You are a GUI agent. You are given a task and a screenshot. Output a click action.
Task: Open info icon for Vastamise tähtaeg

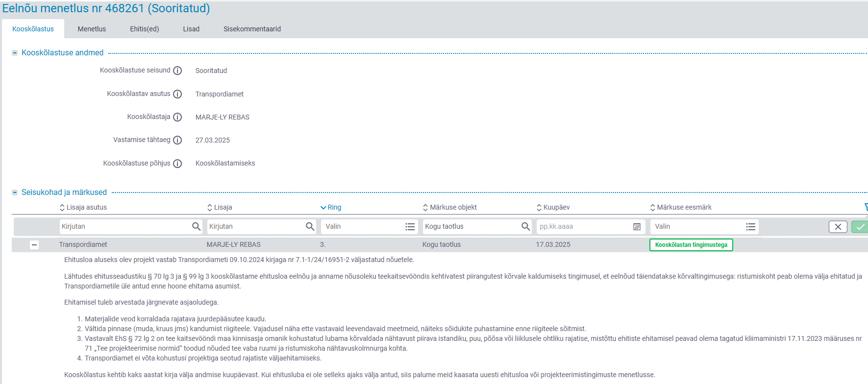click(177, 140)
